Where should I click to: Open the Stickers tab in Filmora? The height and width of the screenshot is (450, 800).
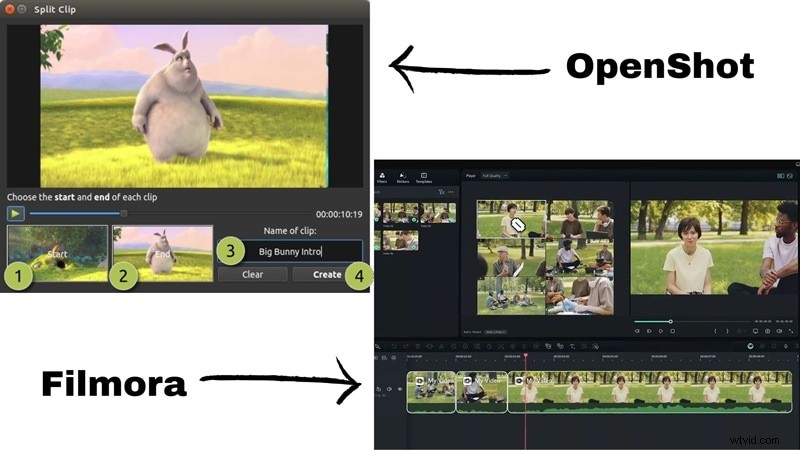tap(403, 178)
